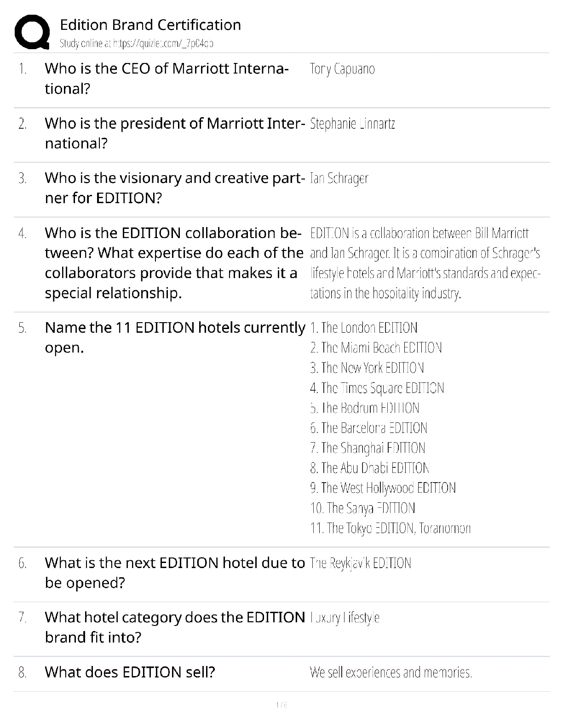This screenshot has height=728, width=563.
Task: Click the answer Stephanie Linnartz
Action: tap(352, 124)
